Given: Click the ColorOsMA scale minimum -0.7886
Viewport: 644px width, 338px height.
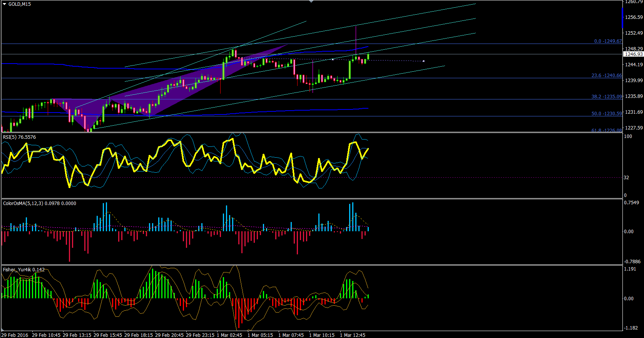Looking at the screenshot, I should [632, 261].
